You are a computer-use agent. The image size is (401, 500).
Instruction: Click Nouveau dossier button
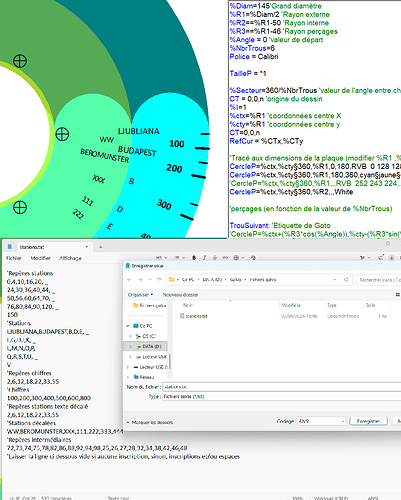(x=180, y=295)
